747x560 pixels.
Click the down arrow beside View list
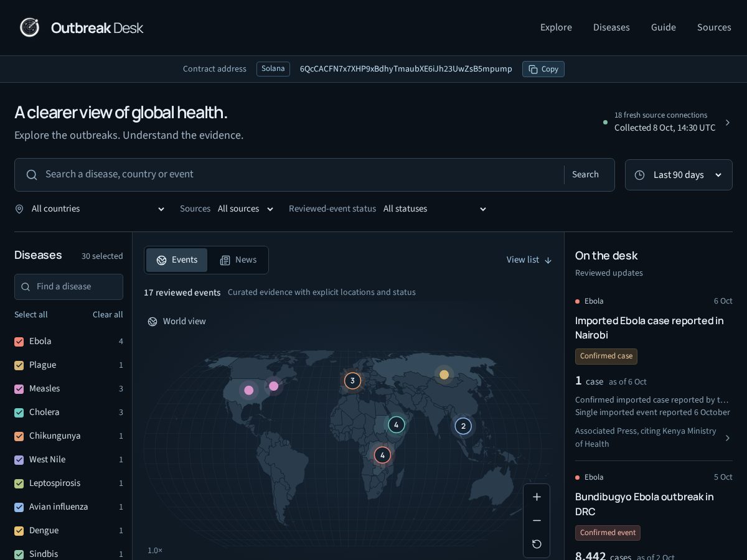pos(548,260)
